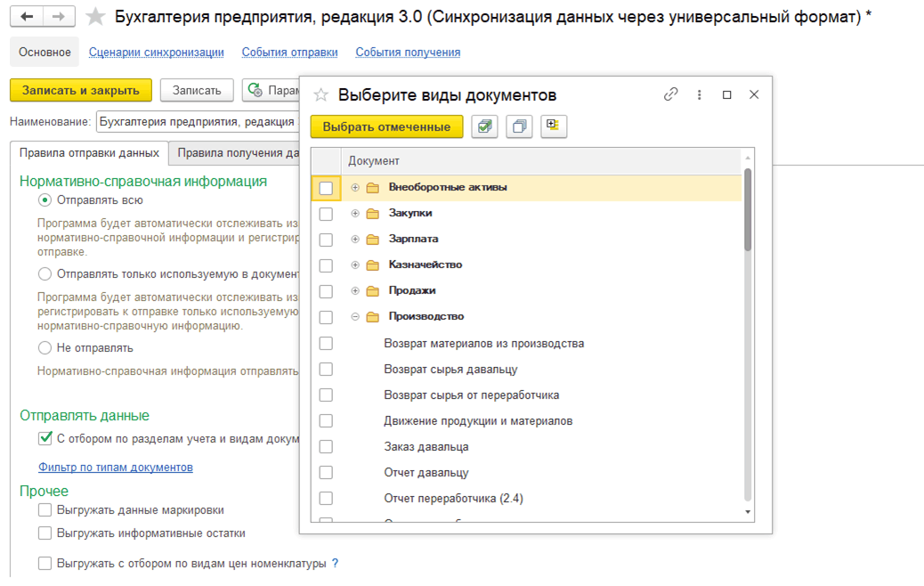The image size is (924, 586).
Task: Add main form to favorites star
Action: 95,17
